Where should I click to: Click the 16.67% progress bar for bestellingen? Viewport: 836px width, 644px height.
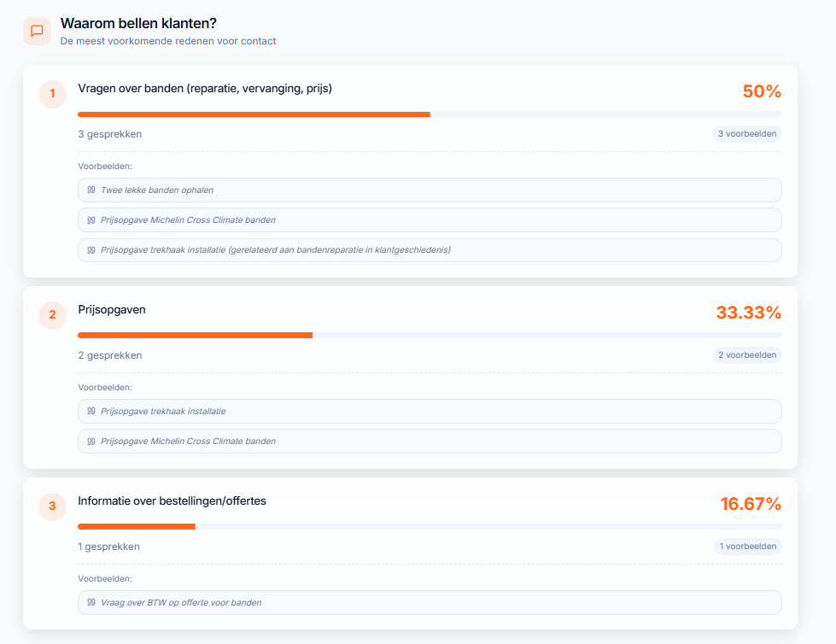[x=430, y=527]
